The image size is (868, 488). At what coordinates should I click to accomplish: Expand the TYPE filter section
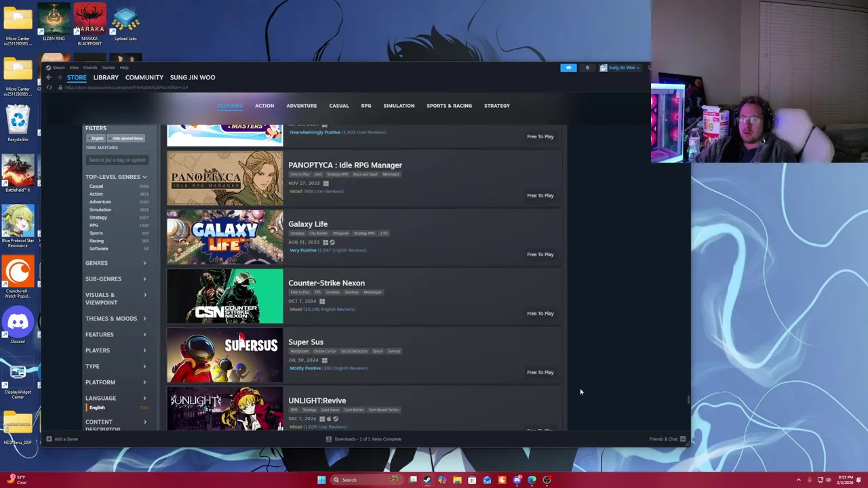tap(116, 366)
